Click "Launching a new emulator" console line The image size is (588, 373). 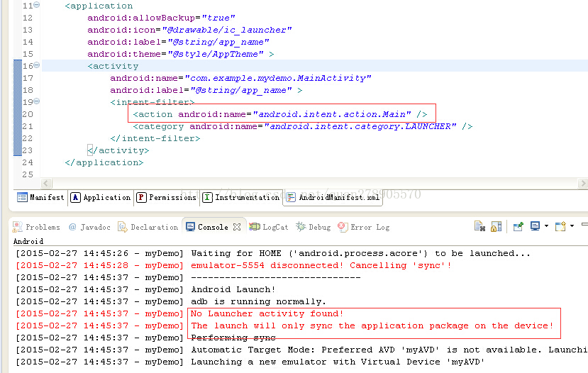tap(338, 362)
